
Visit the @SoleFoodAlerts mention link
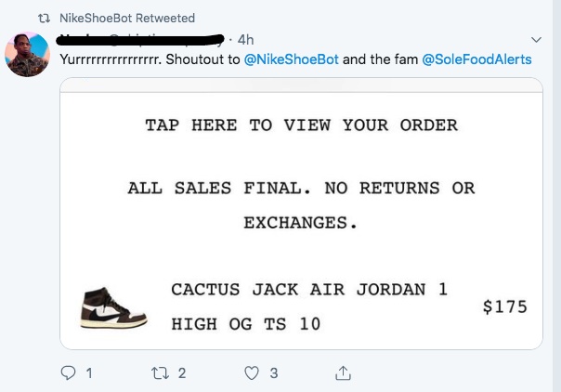coord(476,59)
